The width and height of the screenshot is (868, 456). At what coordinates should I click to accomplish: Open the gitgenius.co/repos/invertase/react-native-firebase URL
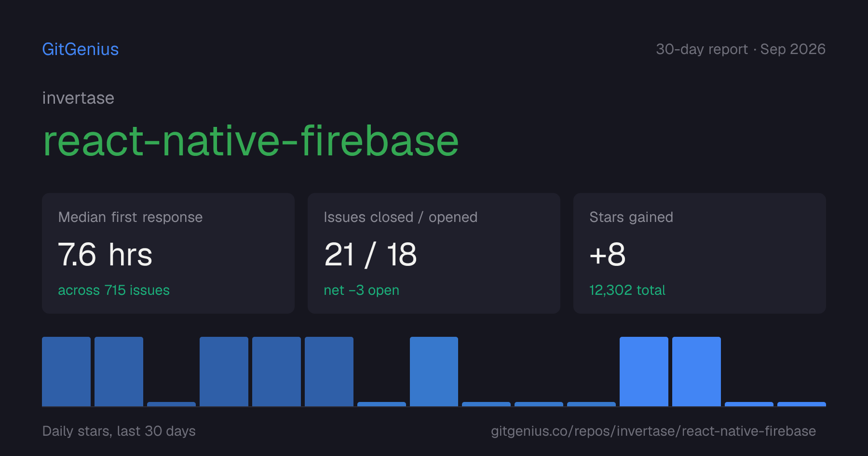tap(653, 431)
